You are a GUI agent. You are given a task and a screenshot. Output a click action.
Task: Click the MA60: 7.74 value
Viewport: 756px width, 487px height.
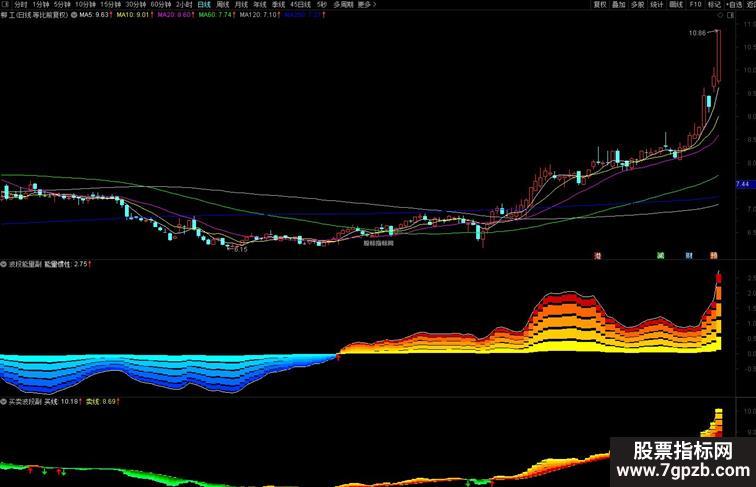coord(217,15)
